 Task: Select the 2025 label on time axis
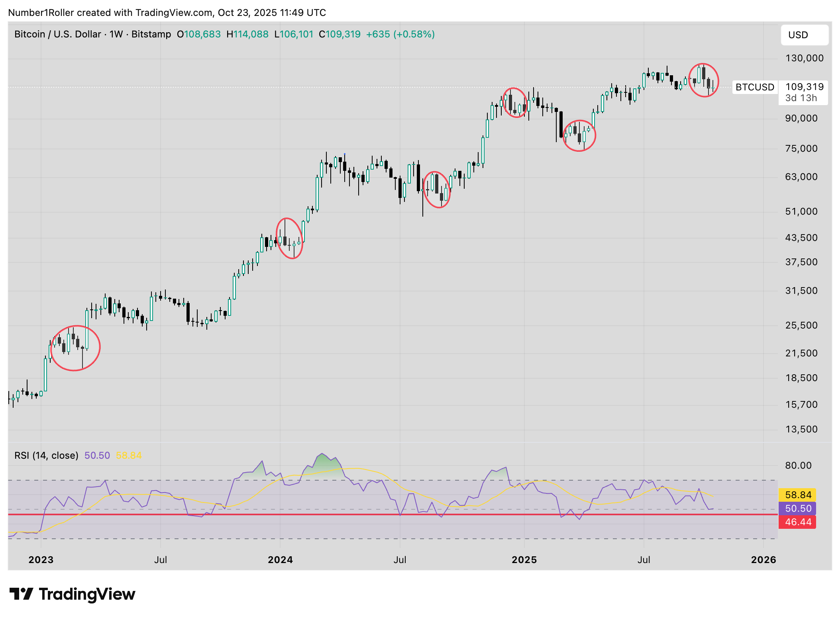click(x=524, y=559)
